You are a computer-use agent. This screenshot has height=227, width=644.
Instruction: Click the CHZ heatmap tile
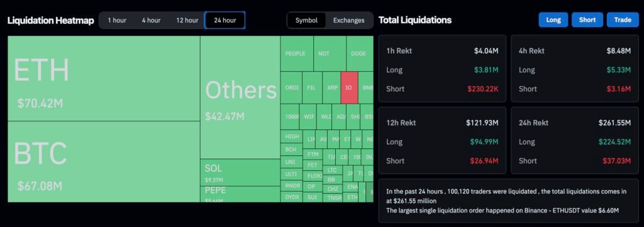coord(332,189)
